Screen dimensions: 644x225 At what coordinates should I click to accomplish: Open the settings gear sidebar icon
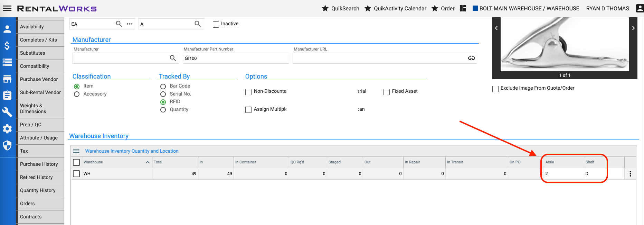click(7, 129)
